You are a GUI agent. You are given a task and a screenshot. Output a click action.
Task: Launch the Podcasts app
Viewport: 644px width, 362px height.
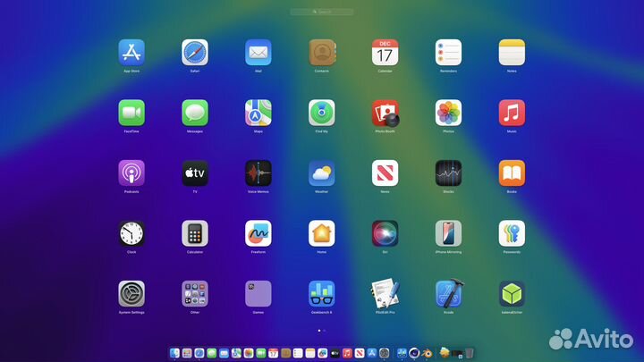(x=131, y=173)
